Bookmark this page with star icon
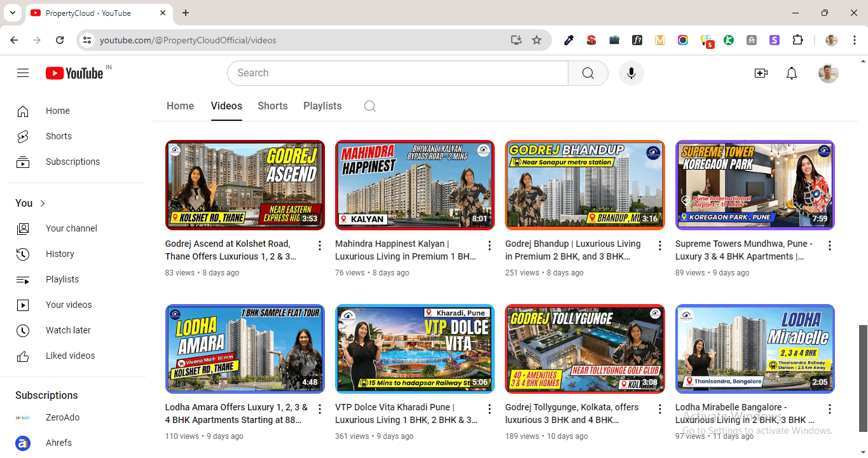This screenshot has height=458, width=868. (537, 40)
